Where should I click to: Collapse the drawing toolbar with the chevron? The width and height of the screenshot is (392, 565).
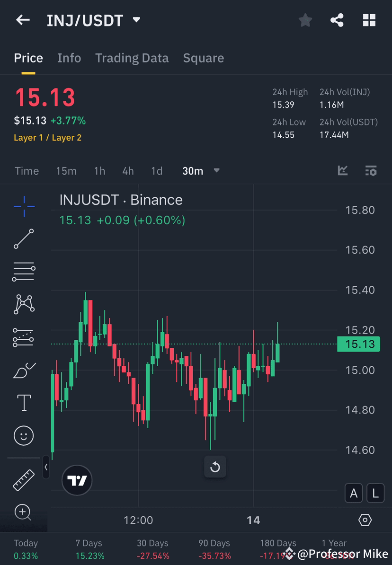pyautogui.click(x=46, y=468)
